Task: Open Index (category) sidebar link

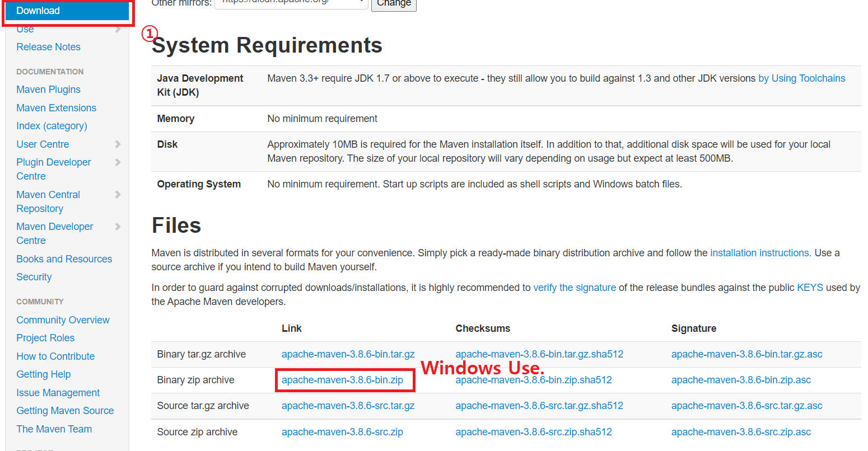Action: coord(52,126)
